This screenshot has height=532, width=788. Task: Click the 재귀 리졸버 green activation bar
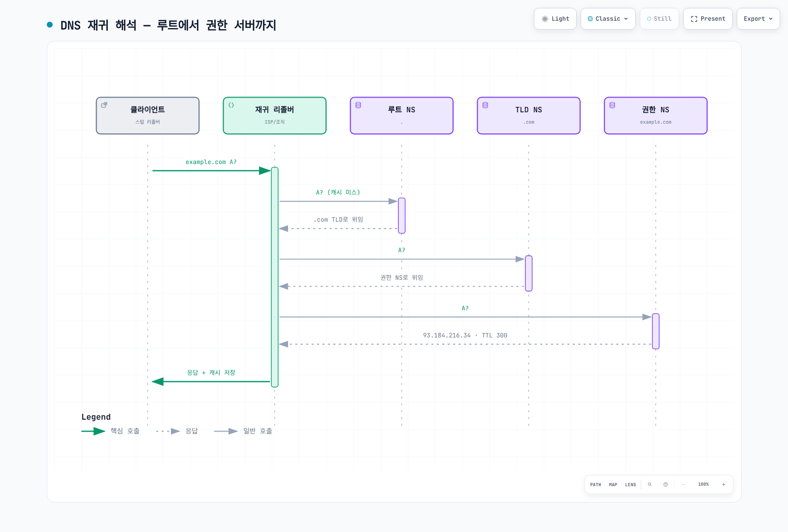(x=275, y=277)
